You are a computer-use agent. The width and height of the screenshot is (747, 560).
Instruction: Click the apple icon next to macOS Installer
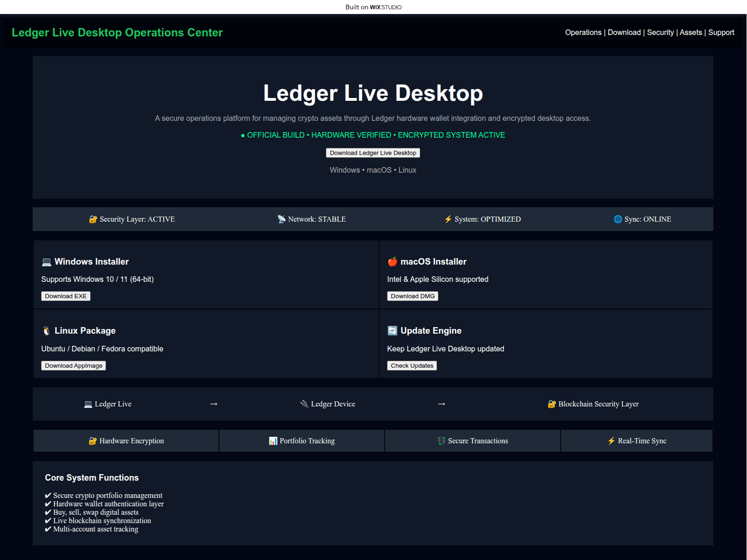(393, 262)
